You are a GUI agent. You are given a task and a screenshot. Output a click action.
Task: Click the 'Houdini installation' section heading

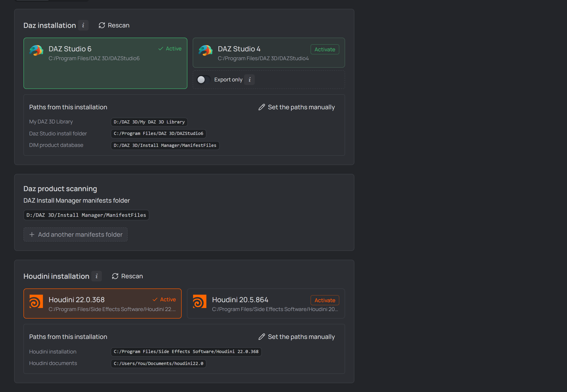(56, 276)
